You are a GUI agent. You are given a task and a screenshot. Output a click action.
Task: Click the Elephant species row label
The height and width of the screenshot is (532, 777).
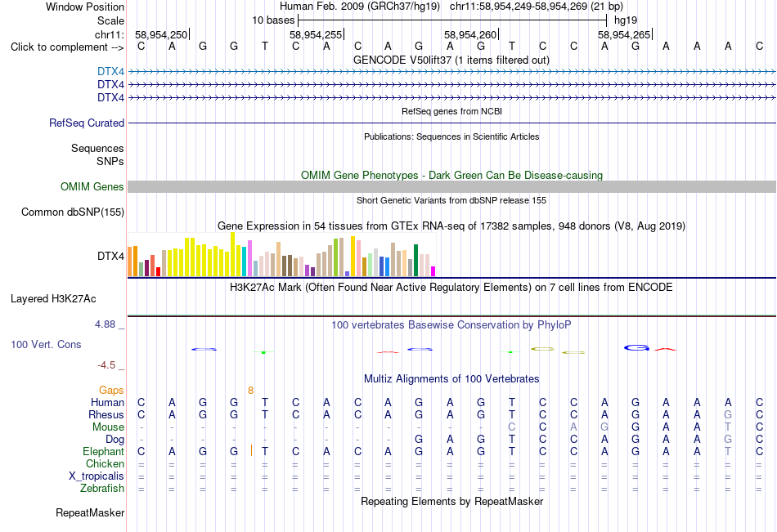click(103, 451)
